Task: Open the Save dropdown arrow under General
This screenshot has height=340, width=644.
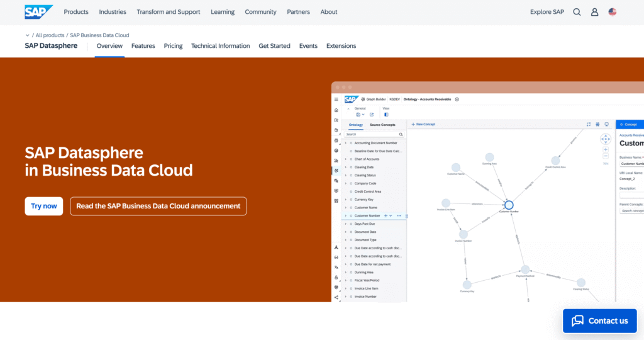Action: pos(363,115)
